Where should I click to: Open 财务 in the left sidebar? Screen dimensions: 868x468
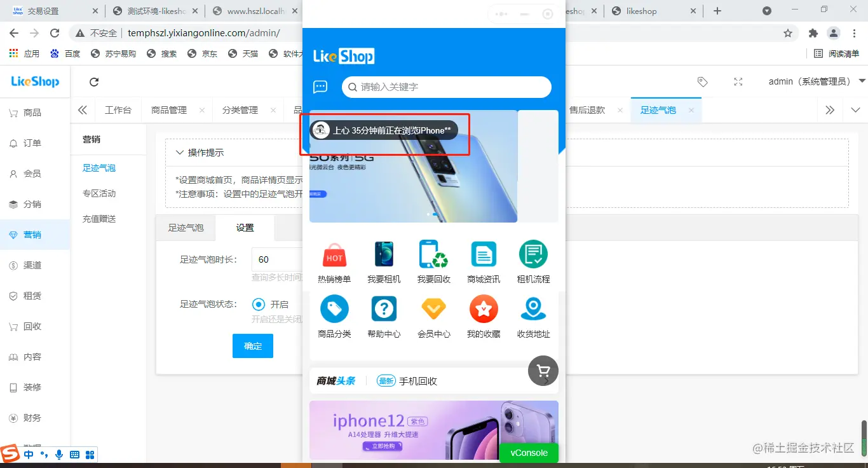click(35, 418)
